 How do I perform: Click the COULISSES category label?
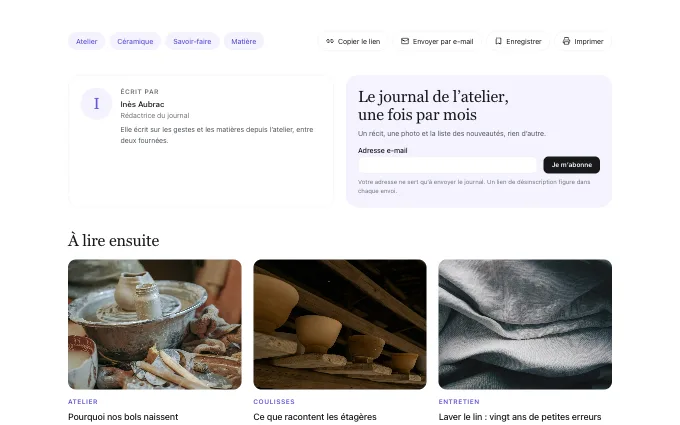click(x=274, y=402)
